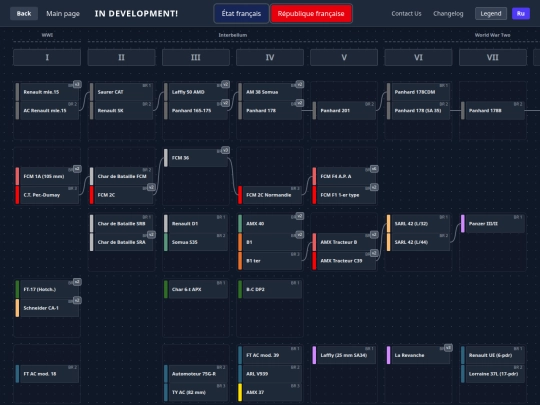This screenshot has height=405, width=540.
Task: Open the Panhard 165-175 card
Action: click(x=196, y=111)
